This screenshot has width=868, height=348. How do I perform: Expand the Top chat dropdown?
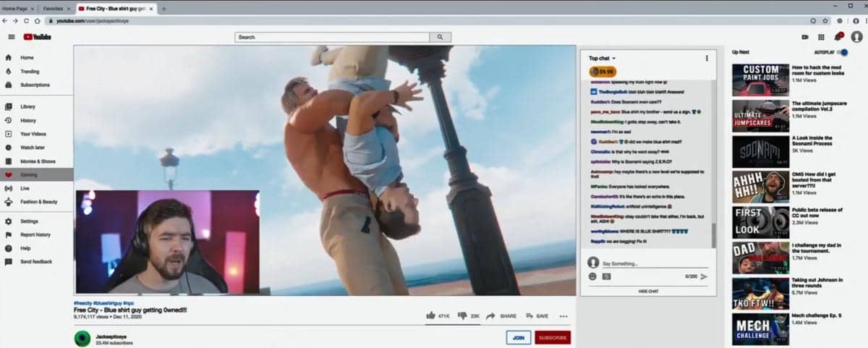[x=603, y=58]
